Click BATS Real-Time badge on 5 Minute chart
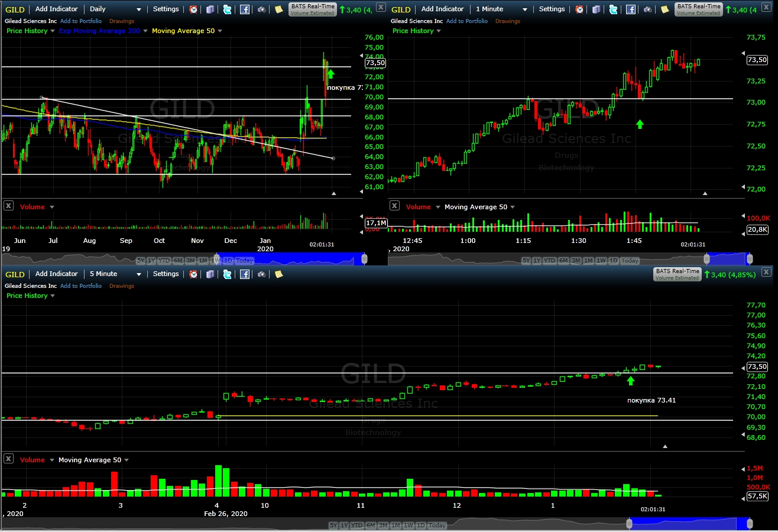778x532 pixels. 677,274
